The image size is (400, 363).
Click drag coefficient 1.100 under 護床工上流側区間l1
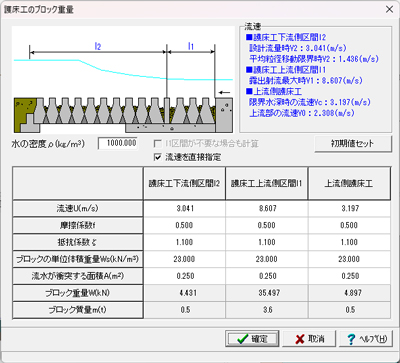pyautogui.click(x=267, y=242)
